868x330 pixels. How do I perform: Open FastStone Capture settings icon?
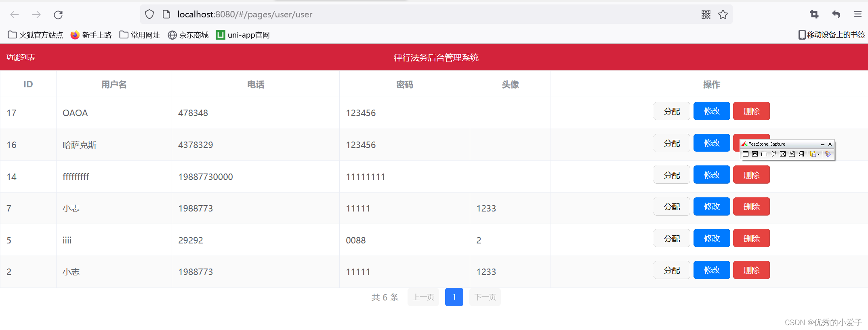click(828, 154)
